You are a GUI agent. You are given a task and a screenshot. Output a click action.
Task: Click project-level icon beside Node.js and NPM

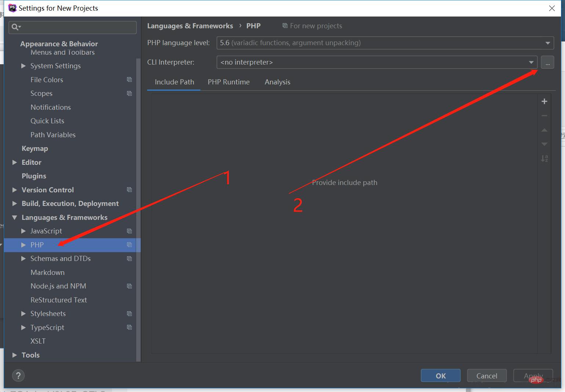[x=129, y=286]
